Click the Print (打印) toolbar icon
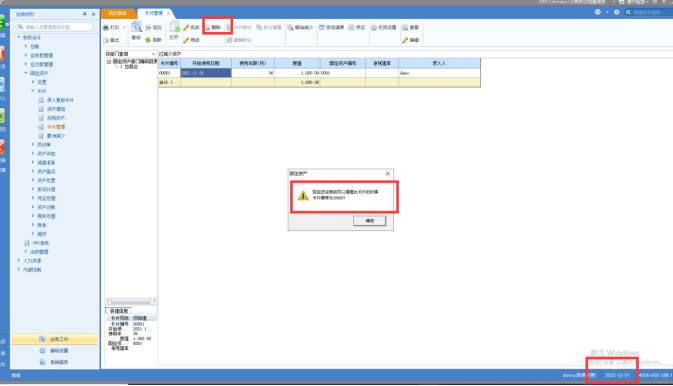This screenshot has width=673, height=386. click(x=106, y=27)
